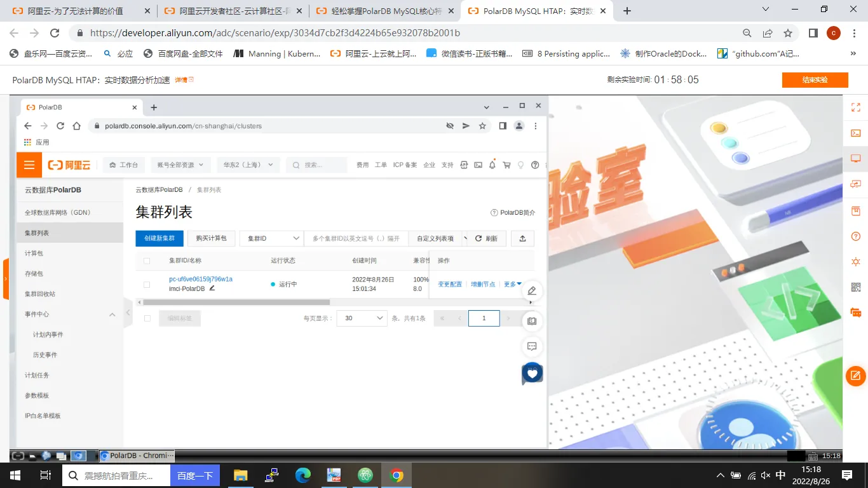Screen dimensions: 868x488
Task: Click the orange 结束实验 button
Action: 815,80
